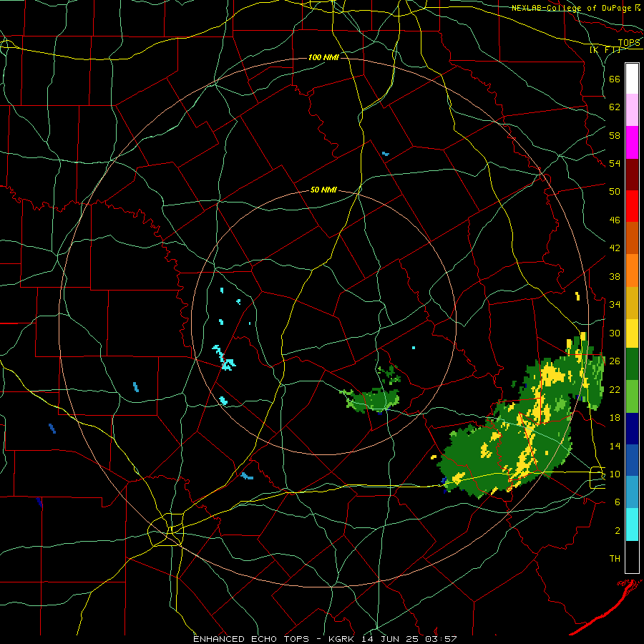Click the "NEXLAB-College of DuPage" credit text
Viewport: 644px width, 644px height.
pyautogui.click(x=572, y=8)
